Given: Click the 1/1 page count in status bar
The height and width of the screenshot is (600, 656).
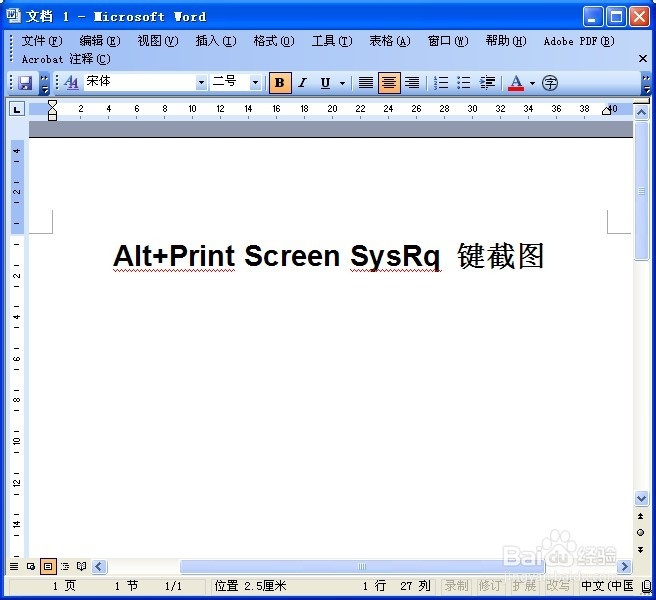Looking at the screenshot, I should (x=173, y=586).
